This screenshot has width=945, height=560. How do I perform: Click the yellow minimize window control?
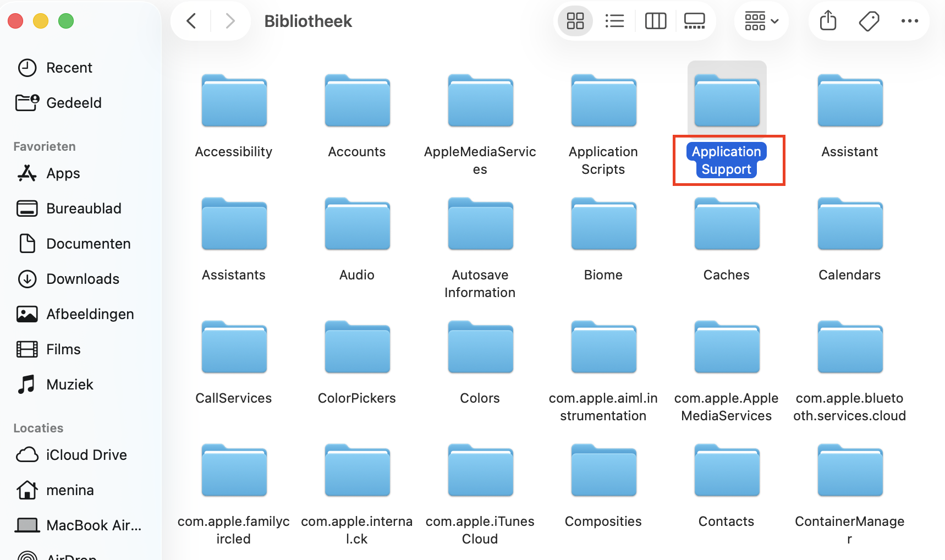pyautogui.click(x=40, y=21)
